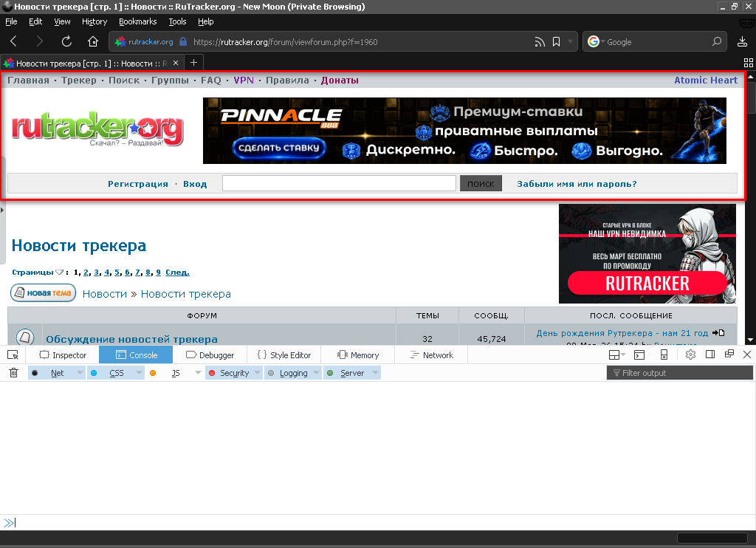
Task: Close the developer tools panel
Action: (747, 355)
